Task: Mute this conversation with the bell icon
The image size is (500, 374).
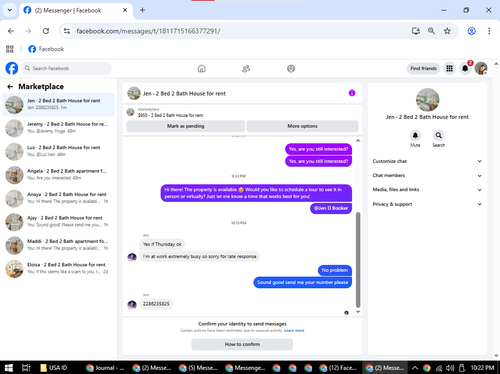Action: 415,135
